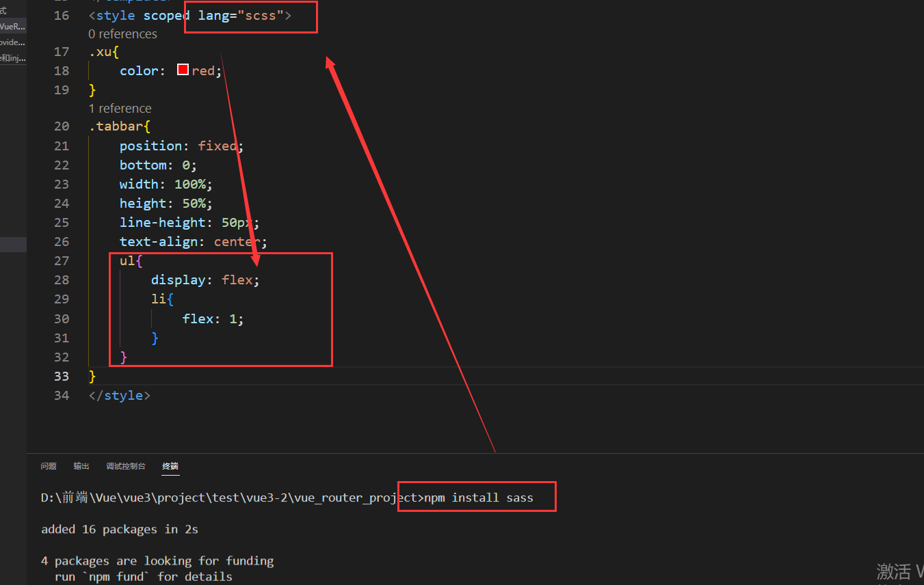Screen dimensions: 924x585
Task: Select the 'VueR...' item in the sidebar
Action: pyautogui.click(x=12, y=27)
